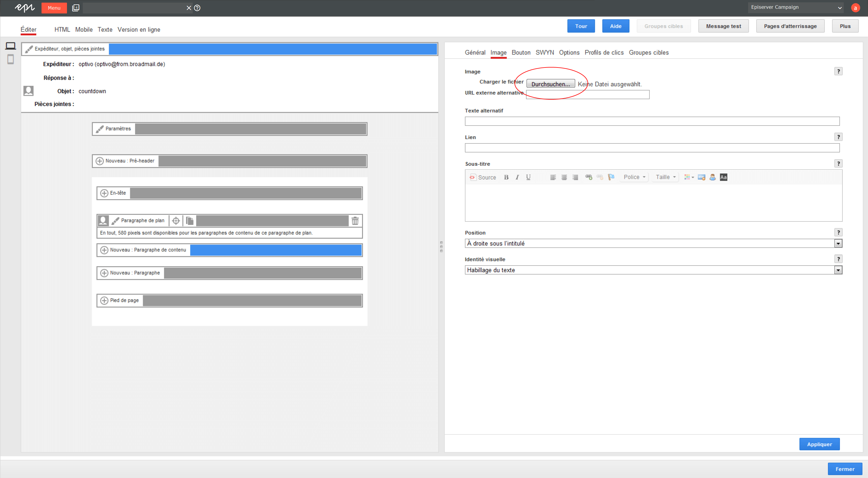Click Durchsuchen to choose a file
This screenshot has height=478, width=868.
(x=551, y=84)
